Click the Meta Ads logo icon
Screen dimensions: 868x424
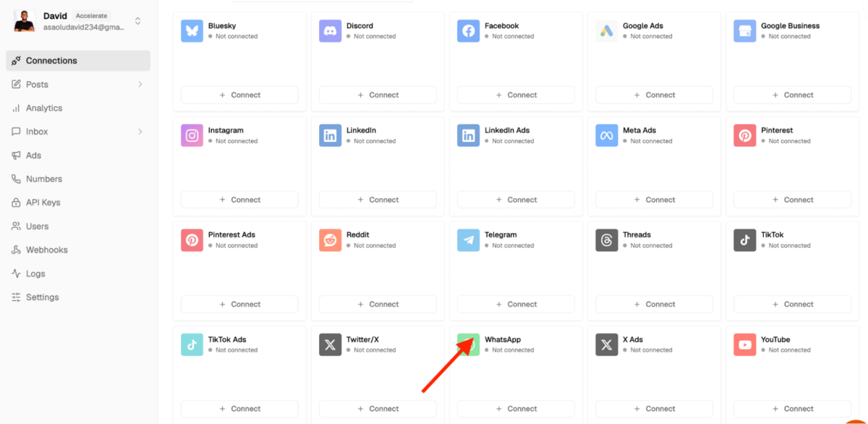[x=606, y=135]
